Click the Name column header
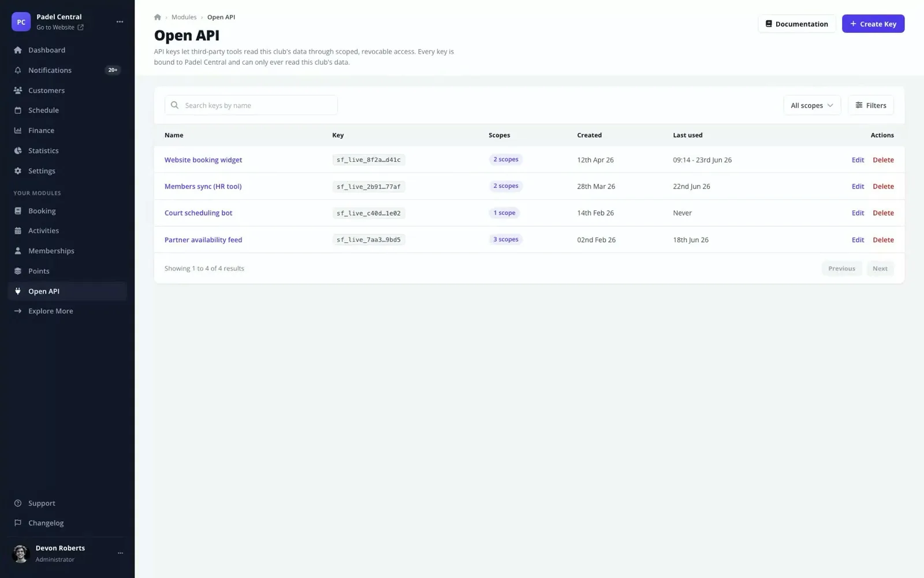Viewport: 924px width, 578px height. point(174,135)
